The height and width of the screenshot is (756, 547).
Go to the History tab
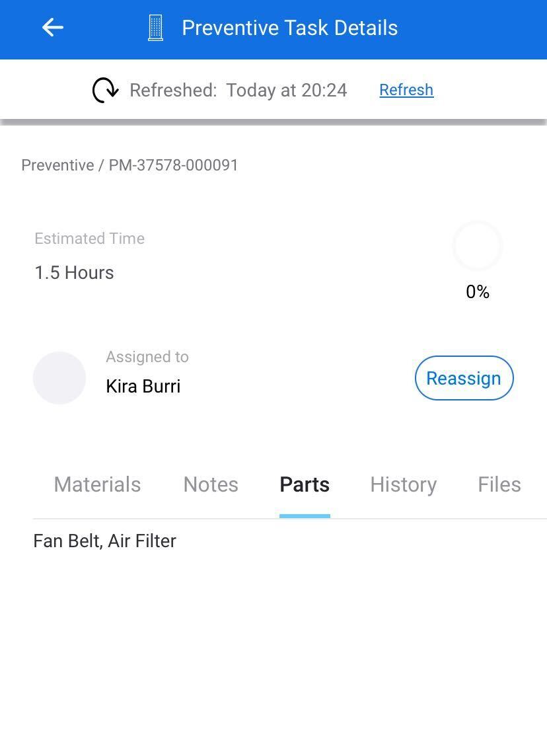click(x=403, y=484)
